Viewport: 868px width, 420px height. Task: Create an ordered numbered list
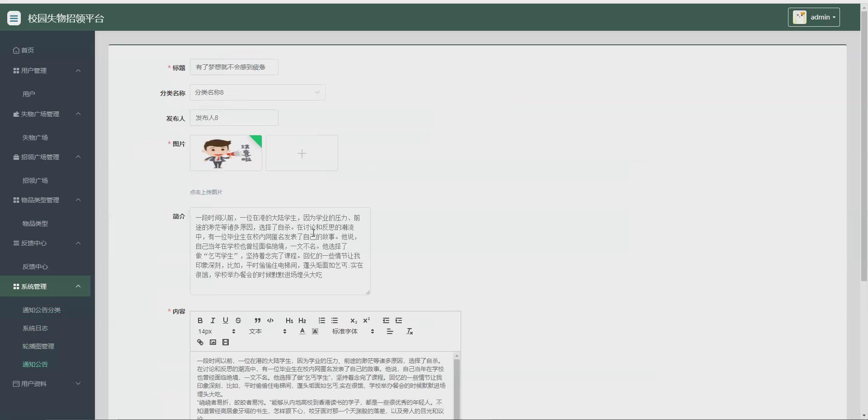tap(321, 320)
